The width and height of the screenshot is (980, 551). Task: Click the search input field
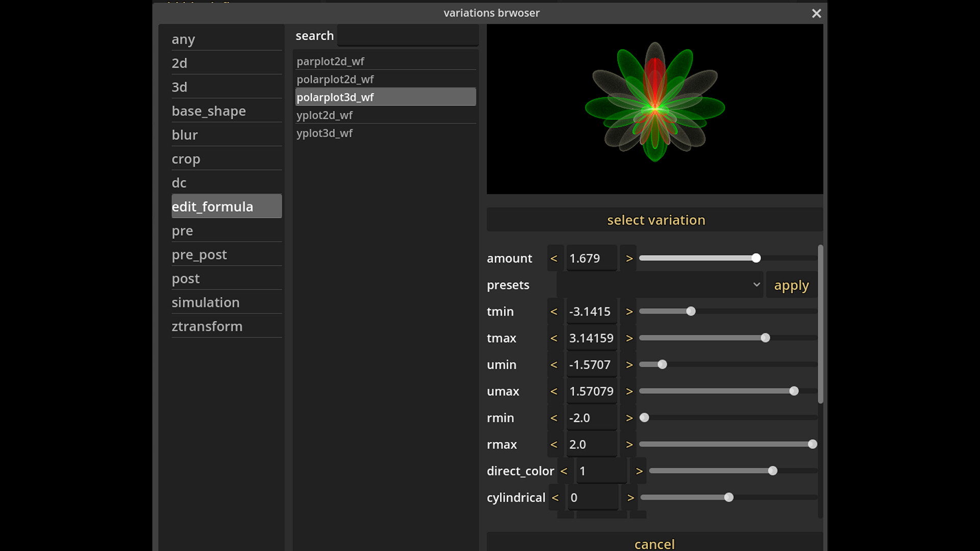point(407,35)
